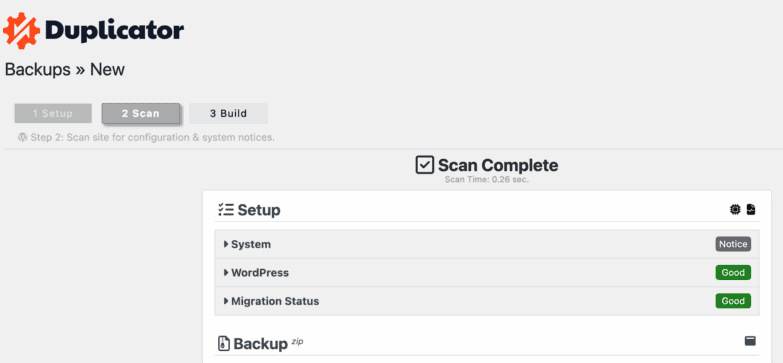
Task: Click the WordPress logo in the Step 2 note
Action: click(x=23, y=137)
